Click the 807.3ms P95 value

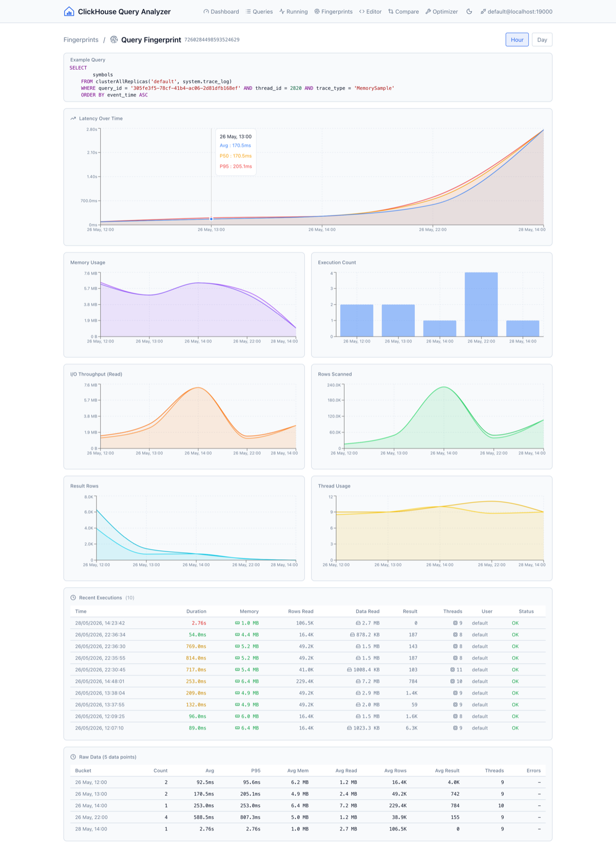(x=251, y=818)
